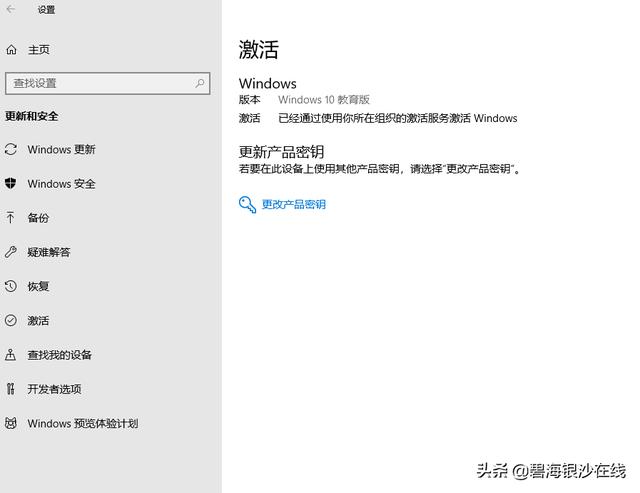Viewport: 640px width, 493px height.
Task: Click the 恢复 history clock icon
Action: point(11,286)
